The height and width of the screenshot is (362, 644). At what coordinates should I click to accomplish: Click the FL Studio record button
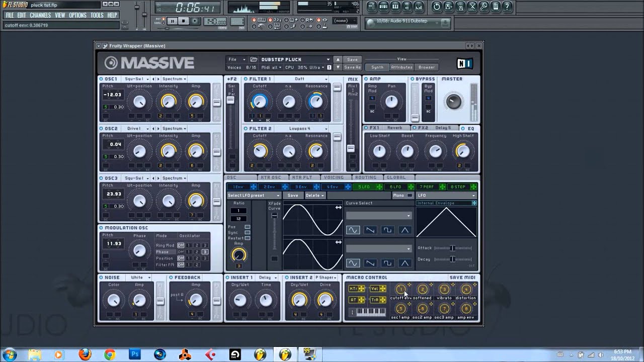[x=195, y=21]
